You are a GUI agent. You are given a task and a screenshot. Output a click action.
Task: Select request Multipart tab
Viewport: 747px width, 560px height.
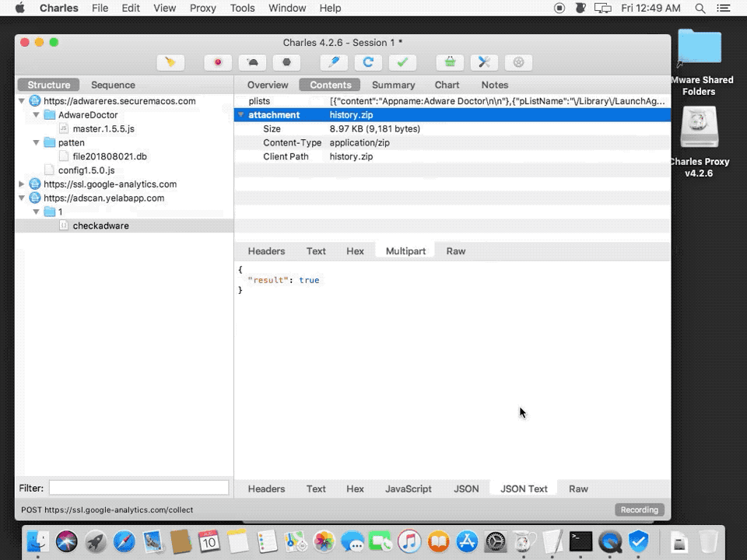405,251
